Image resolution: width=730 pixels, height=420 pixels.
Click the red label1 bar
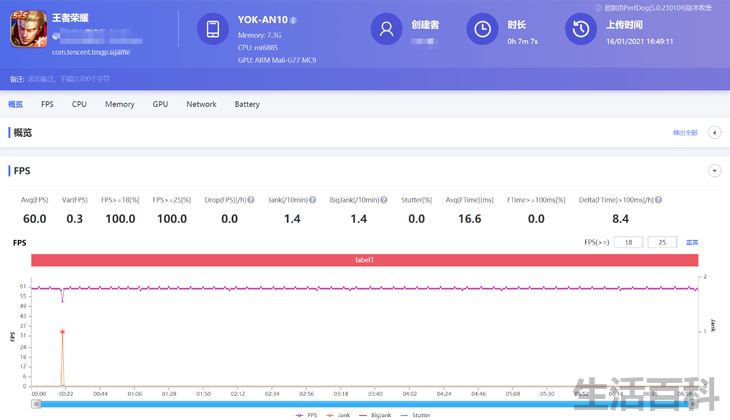365,260
